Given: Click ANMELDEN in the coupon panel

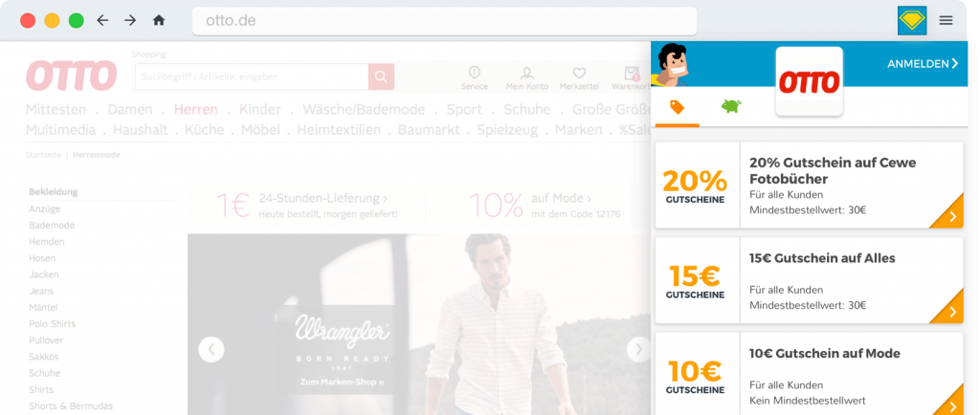Looking at the screenshot, I should (923, 64).
